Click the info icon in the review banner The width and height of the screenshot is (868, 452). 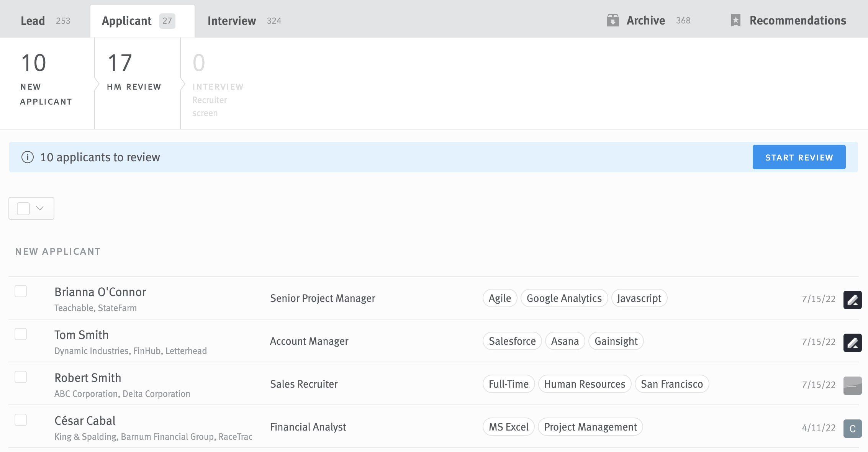(x=28, y=157)
